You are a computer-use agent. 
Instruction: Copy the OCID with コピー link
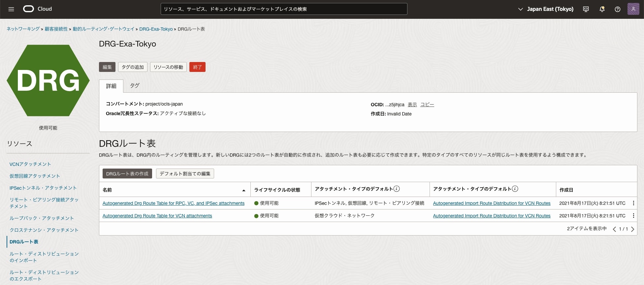[427, 105]
